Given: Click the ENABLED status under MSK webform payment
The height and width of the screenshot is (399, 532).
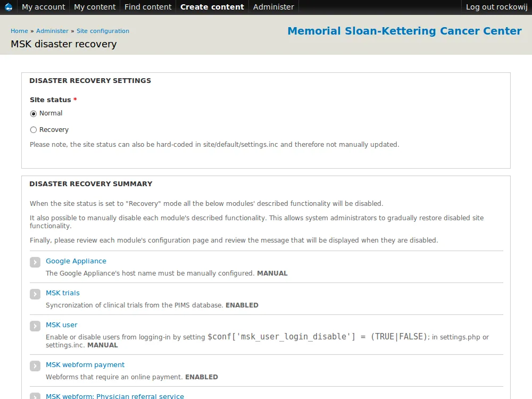Looking at the screenshot, I should coord(202,377).
